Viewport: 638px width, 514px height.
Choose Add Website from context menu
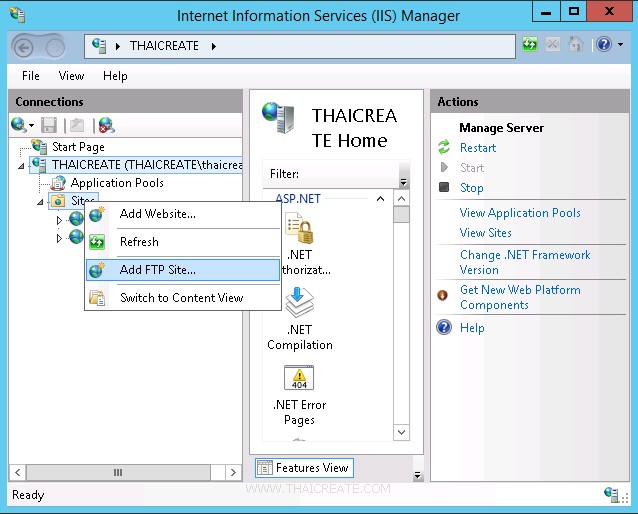coord(183,214)
